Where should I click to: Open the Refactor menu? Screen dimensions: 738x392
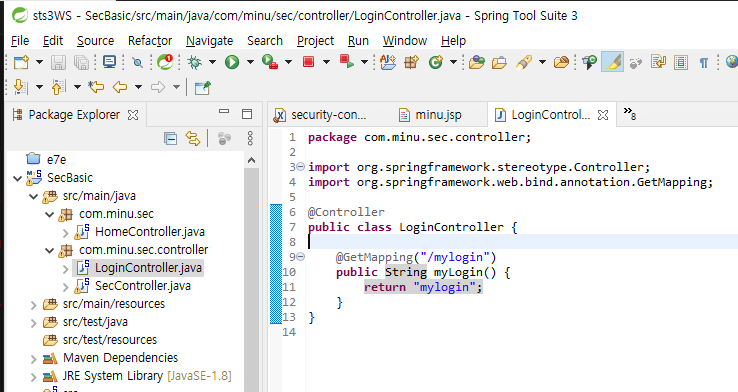[x=150, y=41]
